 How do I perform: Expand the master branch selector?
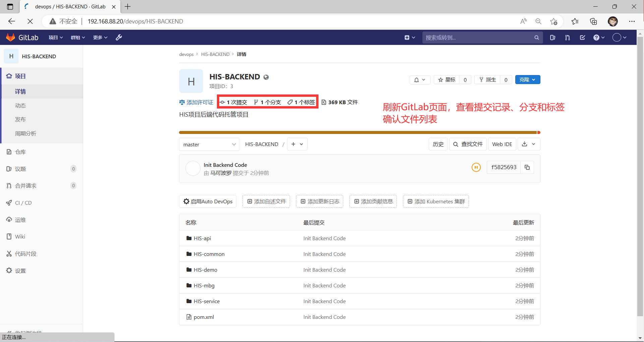(209, 144)
